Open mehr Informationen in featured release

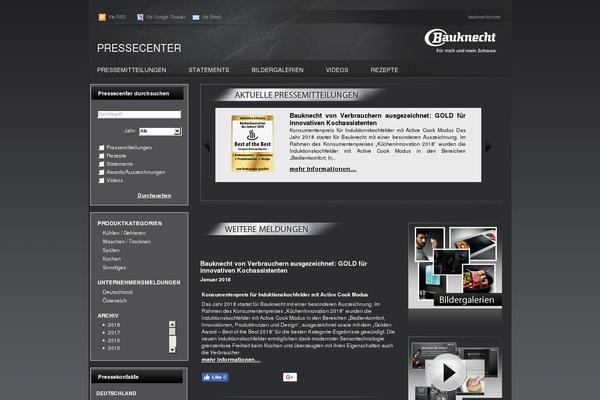pyautogui.click(x=323, y=169)
